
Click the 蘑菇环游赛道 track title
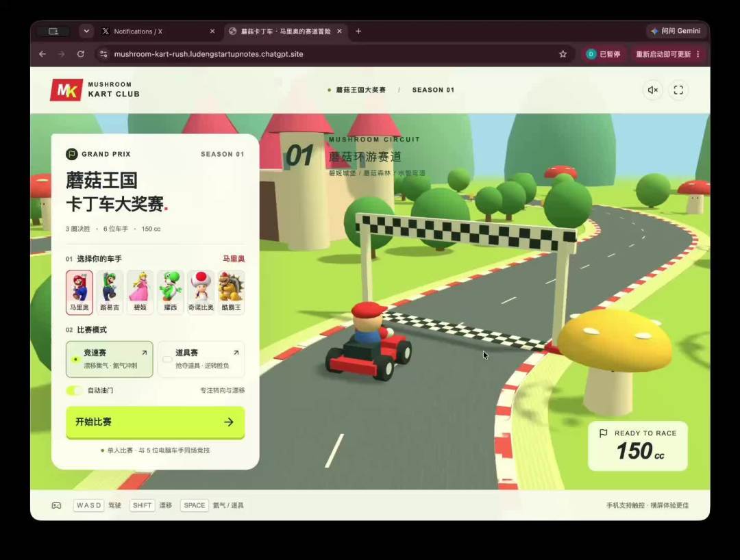point(365,157)
